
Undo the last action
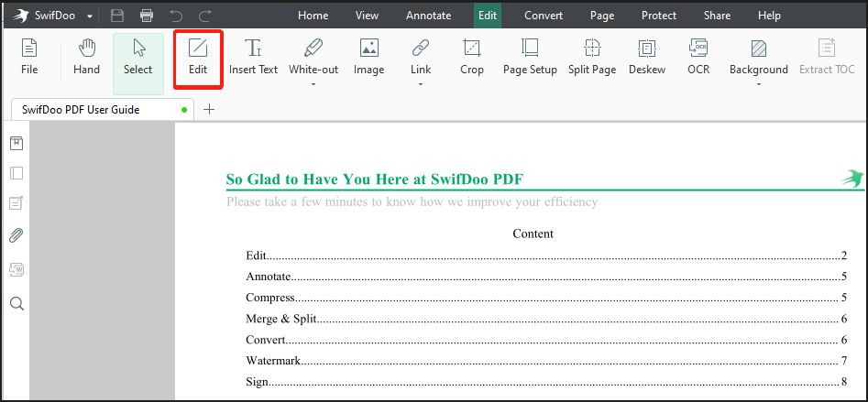[175, 16]
